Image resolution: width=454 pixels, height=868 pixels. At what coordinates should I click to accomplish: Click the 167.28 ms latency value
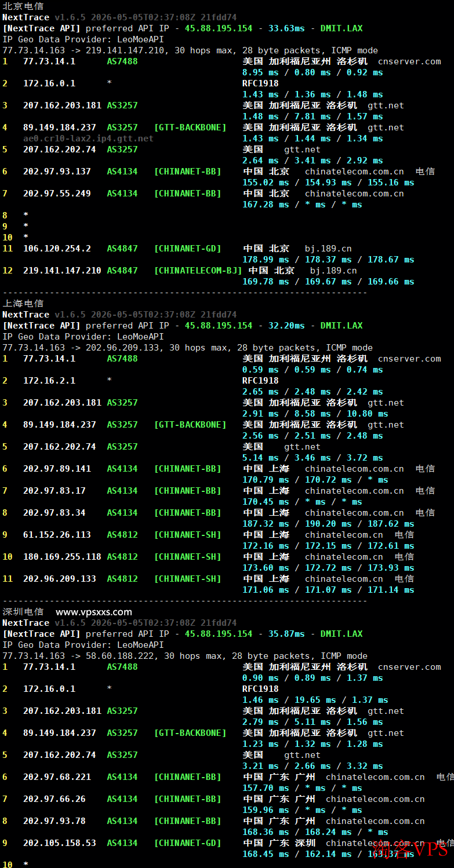coord(266,204)
